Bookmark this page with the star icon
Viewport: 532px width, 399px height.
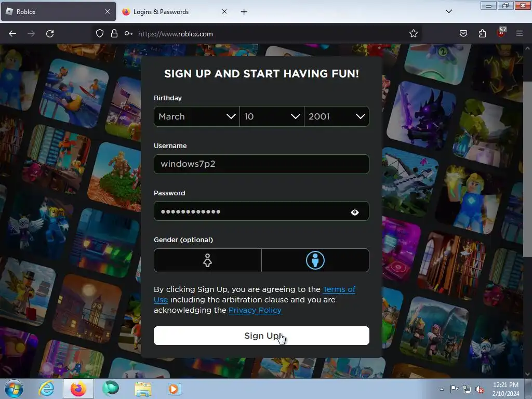click(x=413, y=33)
